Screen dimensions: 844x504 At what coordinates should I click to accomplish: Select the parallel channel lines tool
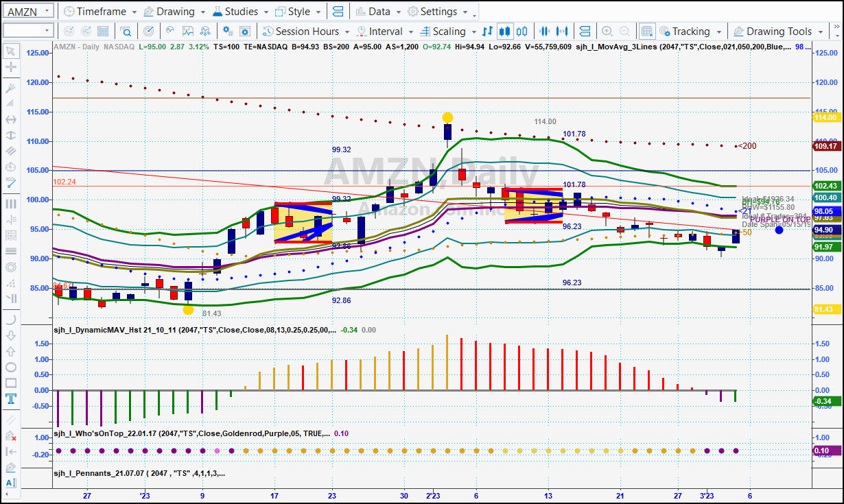11,151
